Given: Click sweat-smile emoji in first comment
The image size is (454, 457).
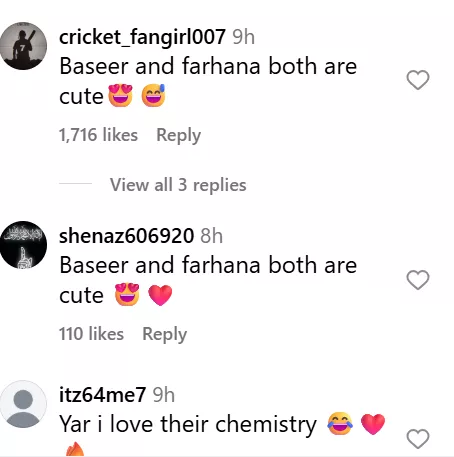Looking at the screenshot, I should (x=153, y=96).
